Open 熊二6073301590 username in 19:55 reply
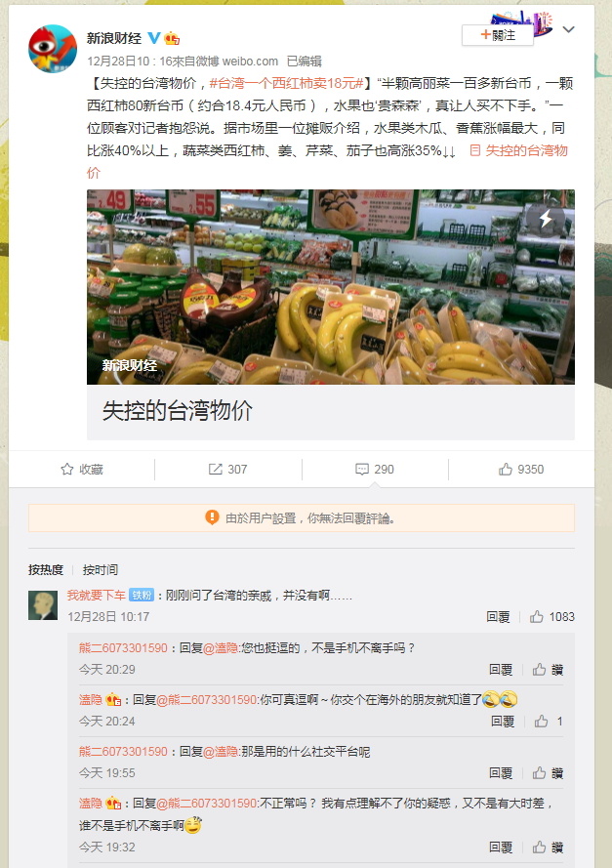This screenshot has width=612, height=868. coord(123,751)
